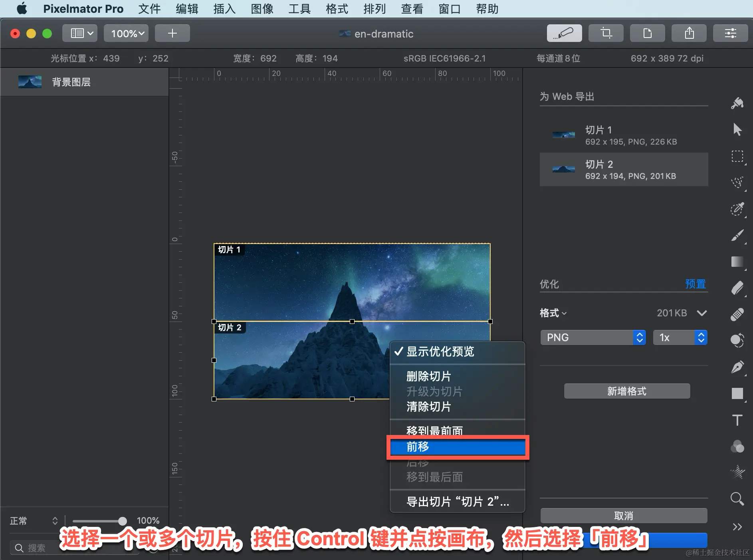
Task: Open the Apple menu
Action: click(22, 8)
